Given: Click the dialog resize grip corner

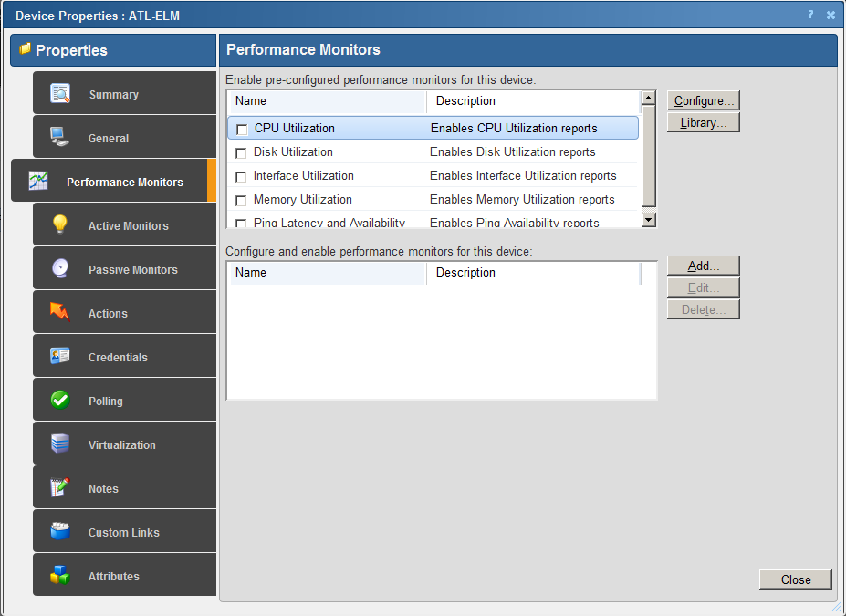Looking at the screenshot, I should coord(836,608).
